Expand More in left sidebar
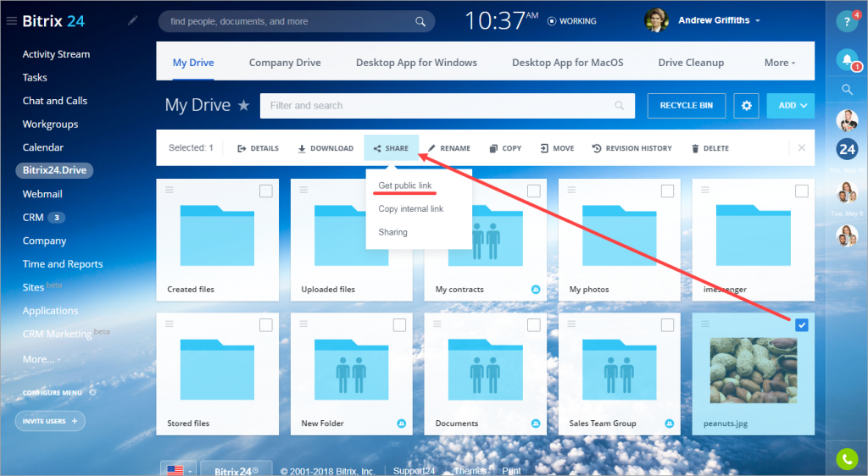The height and width of the screenshot is (476, 868). point(42,359)
